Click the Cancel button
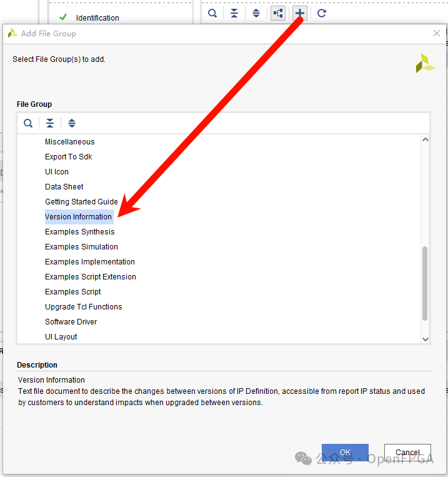This screenshot has height=477, width=448. (x=407, y=453)
